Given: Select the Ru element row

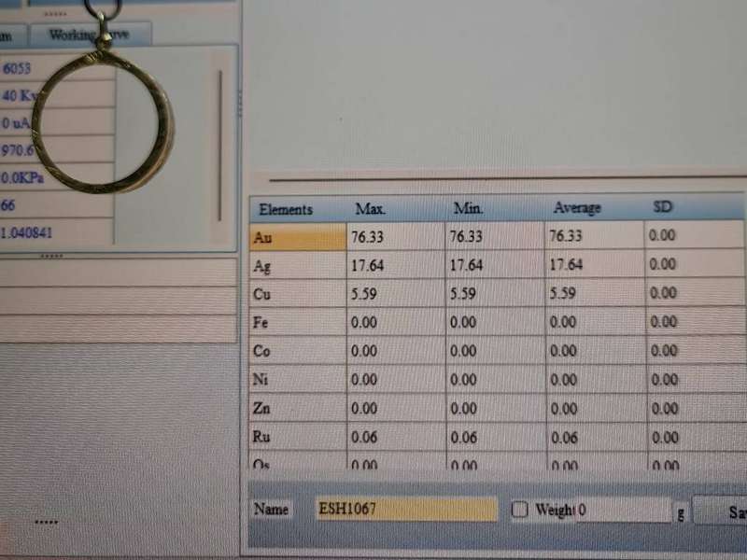Looking at the screenshot, I should 297,437.
